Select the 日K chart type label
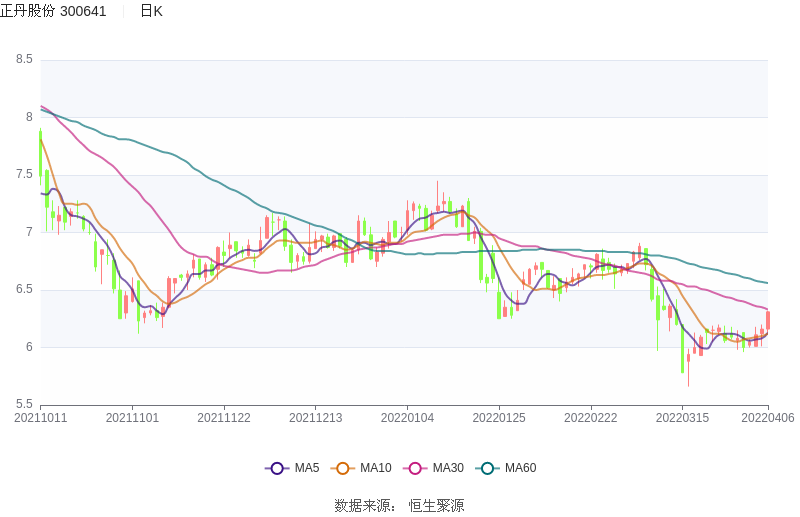The height and width of the screenshot is (517, 800). click(151, 11)
